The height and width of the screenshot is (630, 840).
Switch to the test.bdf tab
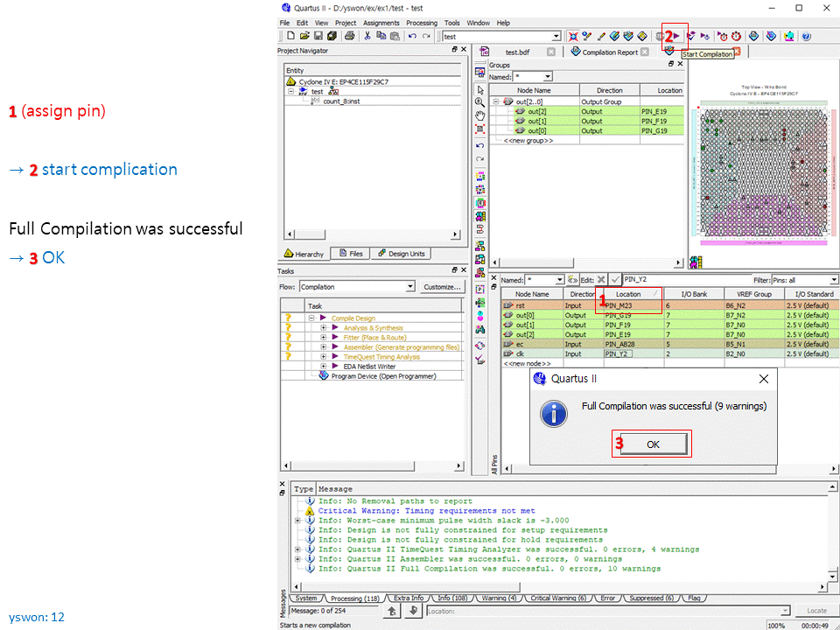(x=517, y=52)
